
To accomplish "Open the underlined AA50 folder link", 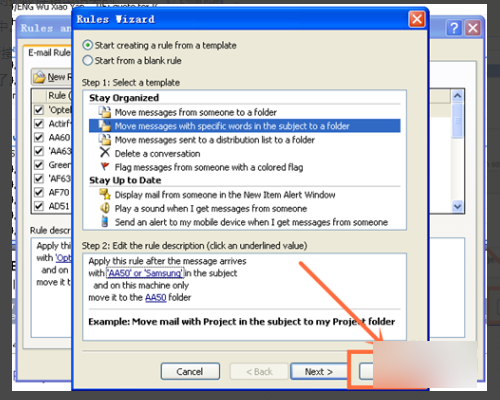I will point(156,297).
